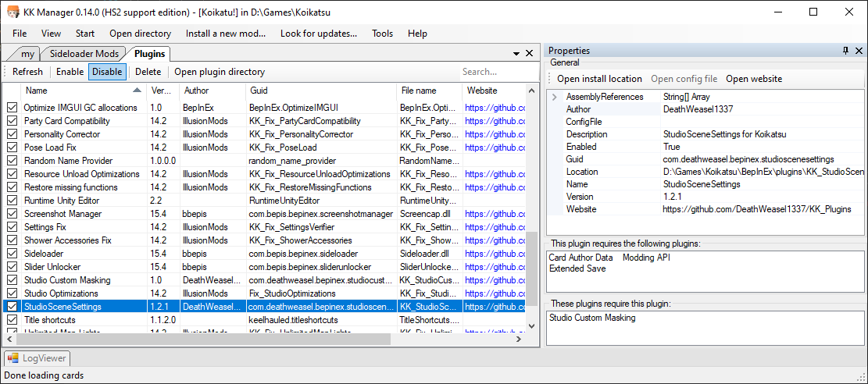Click the Open plugin directory button
The image size is (868, 384).
[220, 72]
